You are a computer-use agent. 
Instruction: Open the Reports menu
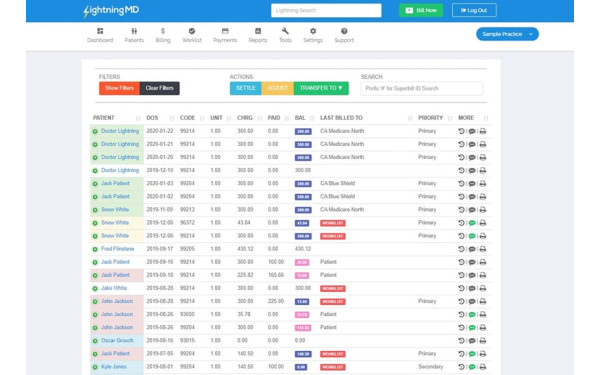258,35
